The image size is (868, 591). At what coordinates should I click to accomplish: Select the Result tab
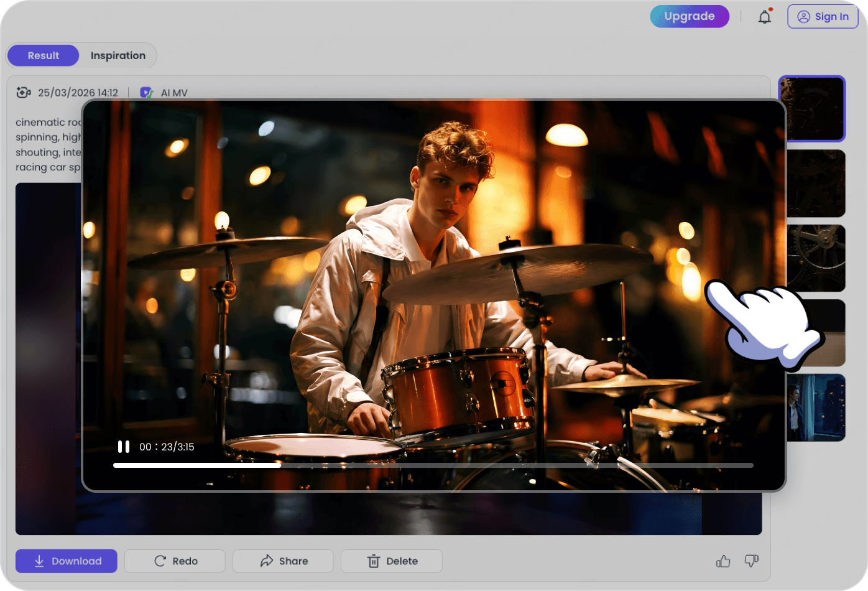click(x=42, y=55)
